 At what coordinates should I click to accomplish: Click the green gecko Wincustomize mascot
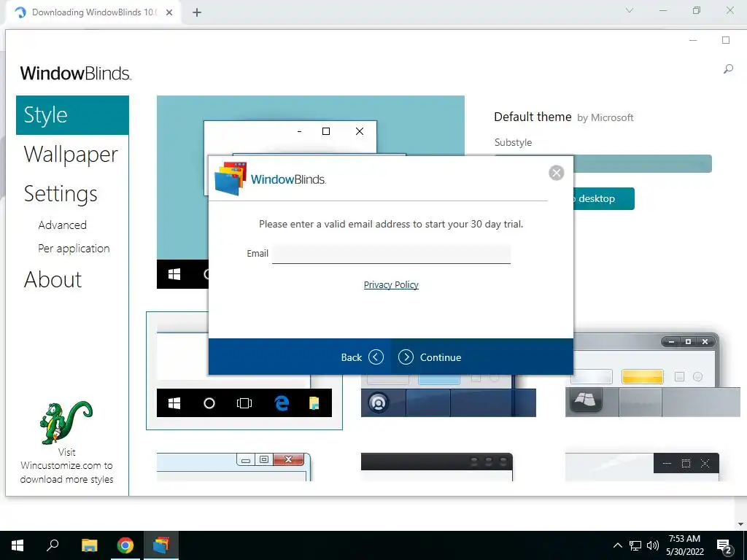pyautogui.click(x=66, y=422)
